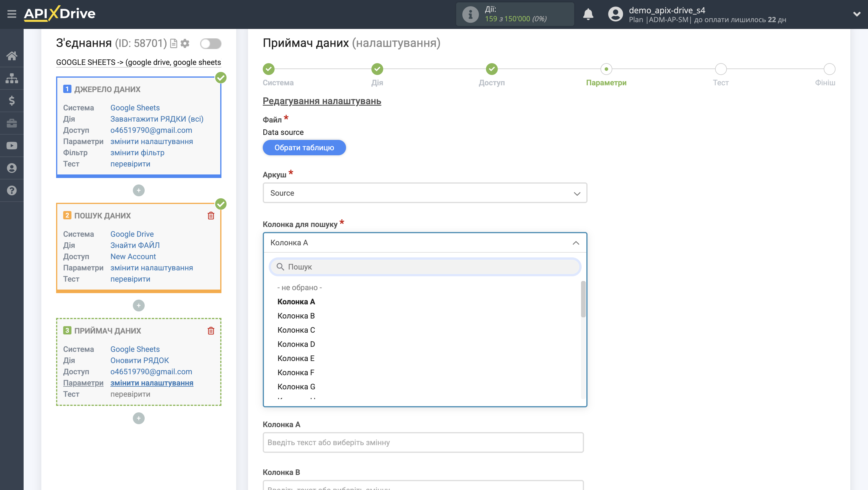Click the ApiX-Drive logo
Viewport: 868px width, 490px height.
point(60,14)
